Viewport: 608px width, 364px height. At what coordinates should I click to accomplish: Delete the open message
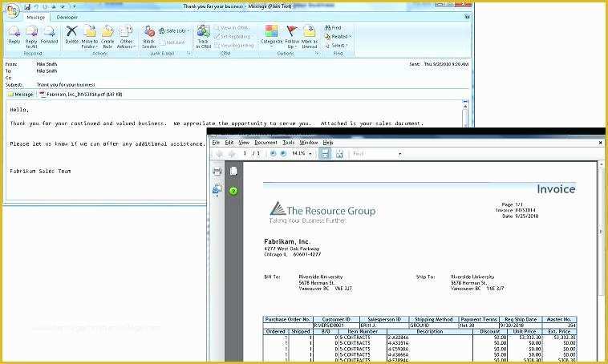click(x=71, y=35)
